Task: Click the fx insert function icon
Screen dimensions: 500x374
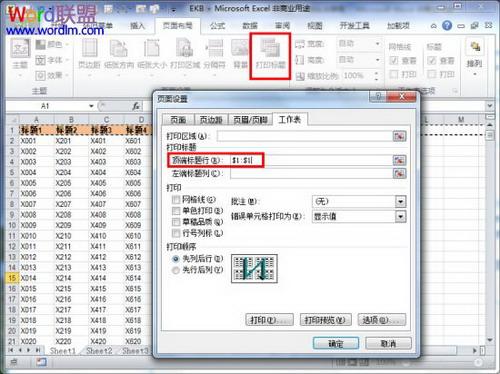Action: 136,106
